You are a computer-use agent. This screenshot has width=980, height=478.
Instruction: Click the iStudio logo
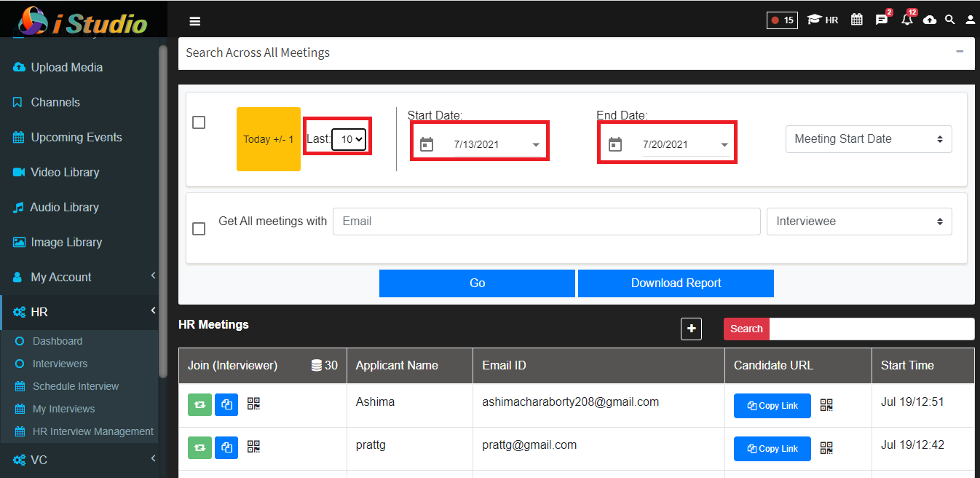[83, 20]
